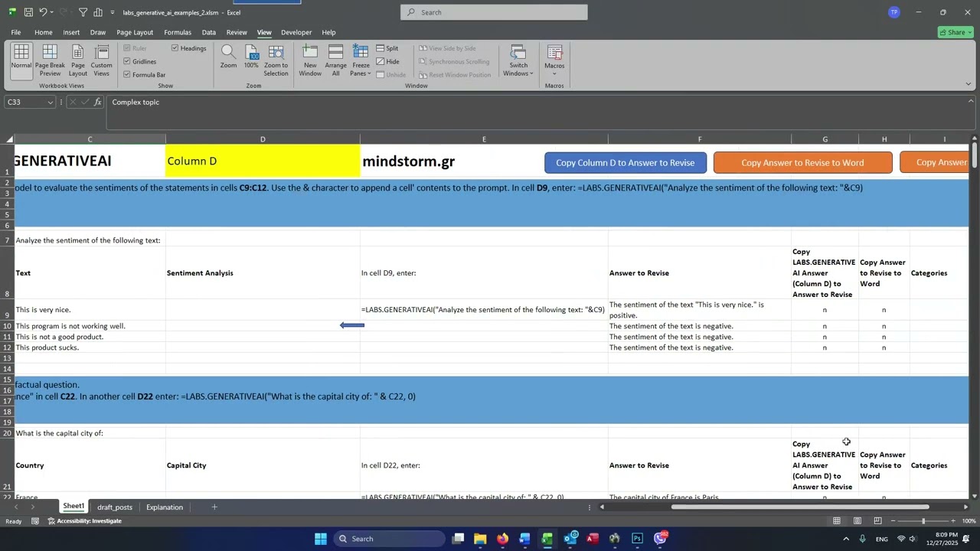Select column D header
The height and width of the screenshot is (551, 980).
click(263, 139)
